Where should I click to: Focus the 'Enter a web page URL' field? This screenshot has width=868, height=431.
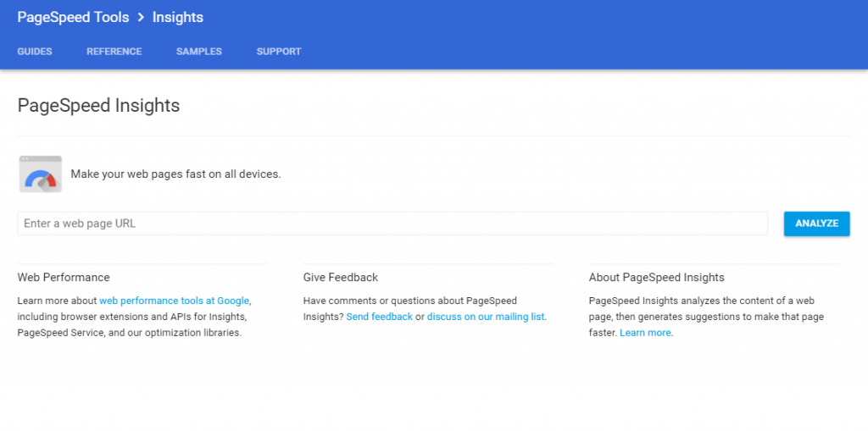pyautogui.click(x=392, y=224)
